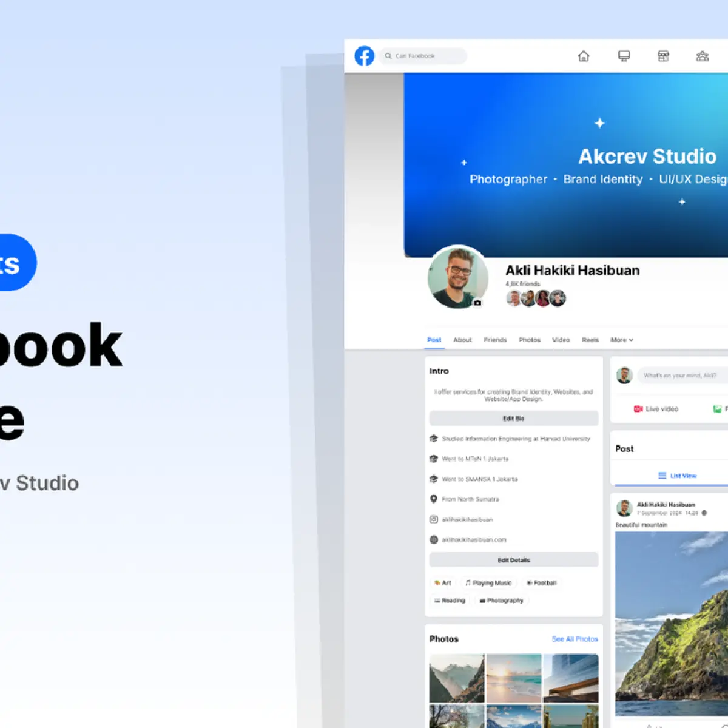Click the Beautiful mountain caption

[x=641, y=525]
